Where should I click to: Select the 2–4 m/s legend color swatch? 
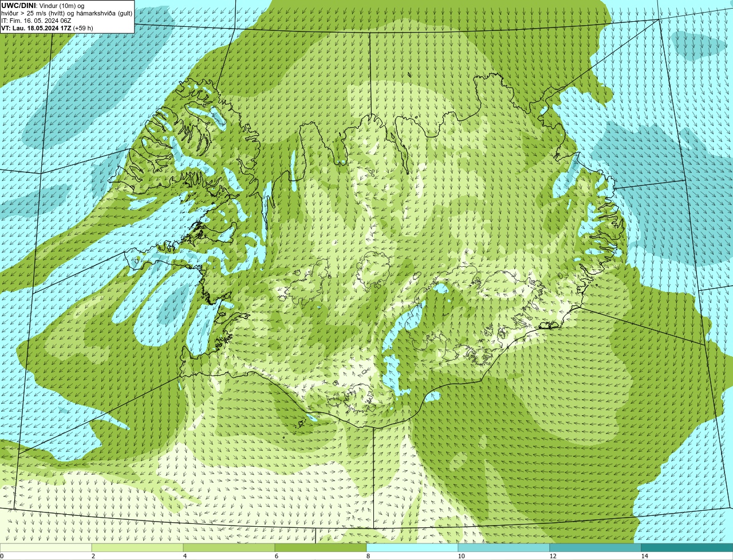(x=137, y=547)
